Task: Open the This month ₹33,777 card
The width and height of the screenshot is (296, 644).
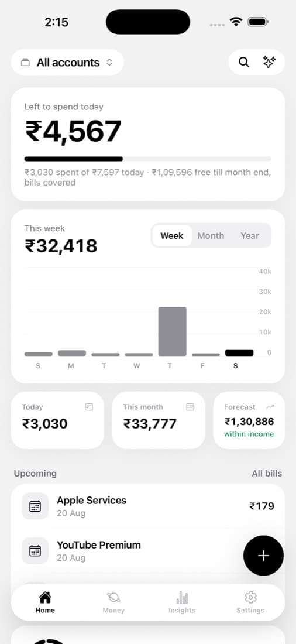Action: click(x=159, y=420)
